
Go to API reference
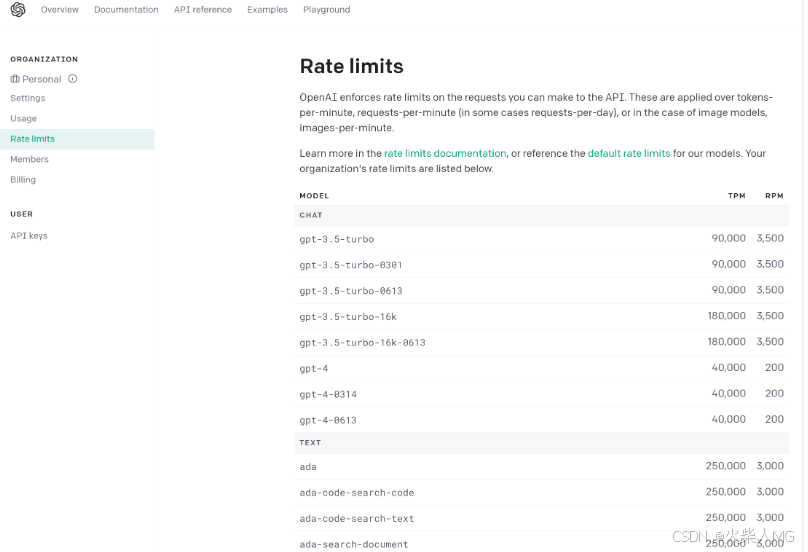coord(203,10)
